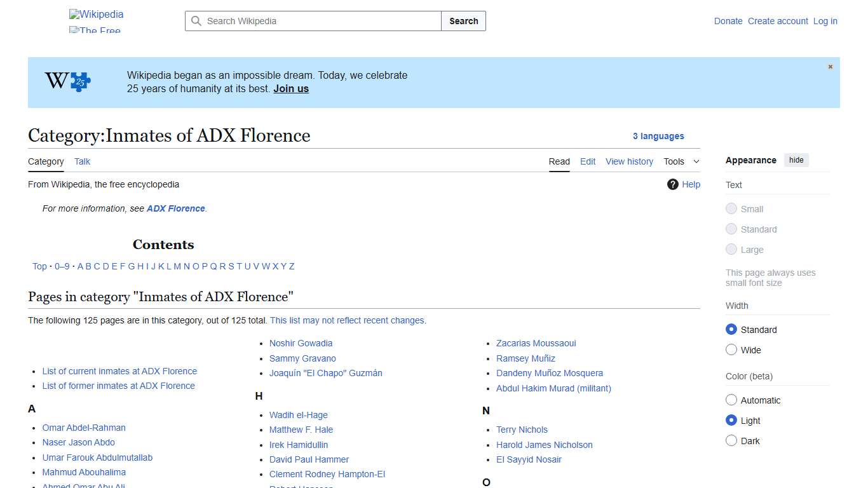This screenshot has height=488, width=868.
Task: Expand the Tools dropdown
Action: (x=681, y=161)
